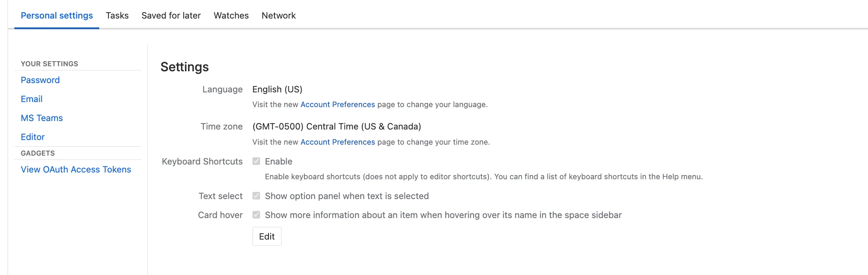Click the Edit button
The height and width of the screenshot is (275, 868).
pos(267,237)
